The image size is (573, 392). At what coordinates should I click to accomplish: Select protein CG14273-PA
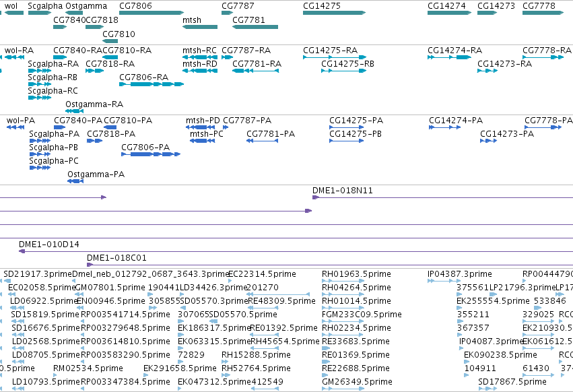pos(507,134)
